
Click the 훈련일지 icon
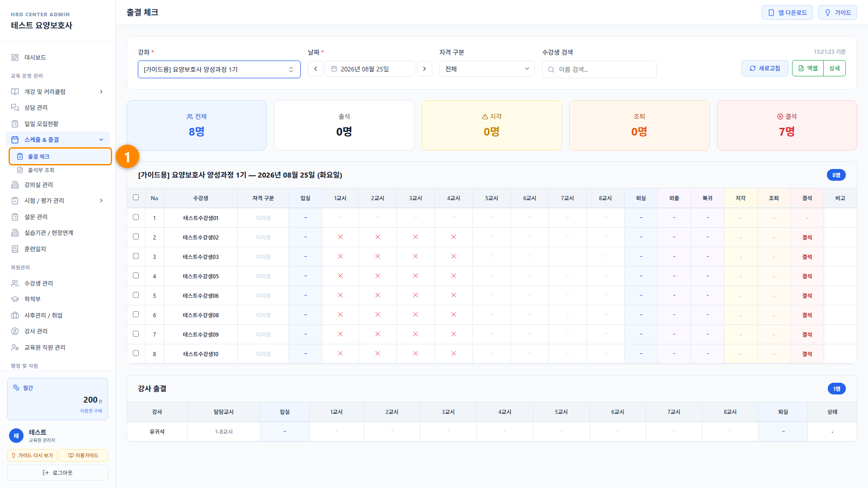[x=15, y=249]
